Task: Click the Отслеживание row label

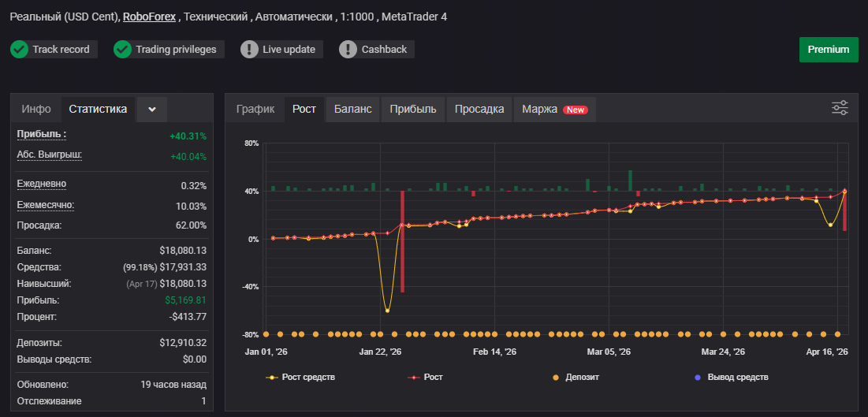Action: click(x=49, y=401)
